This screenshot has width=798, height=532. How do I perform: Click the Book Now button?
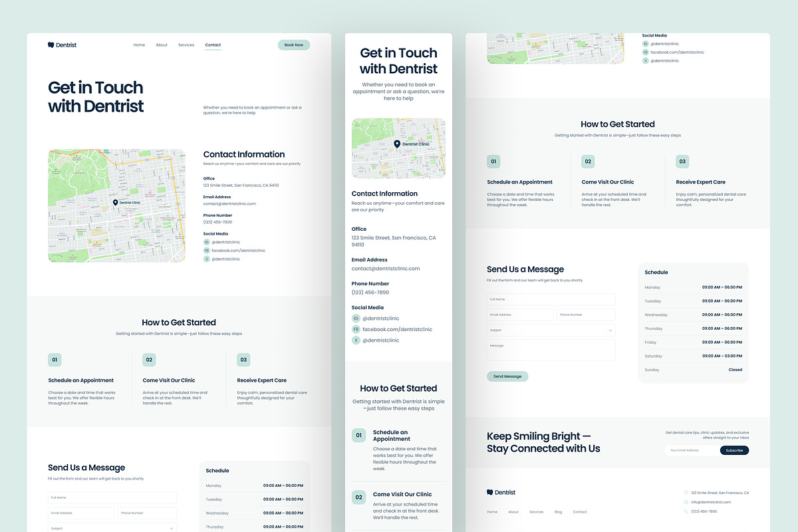294,45
